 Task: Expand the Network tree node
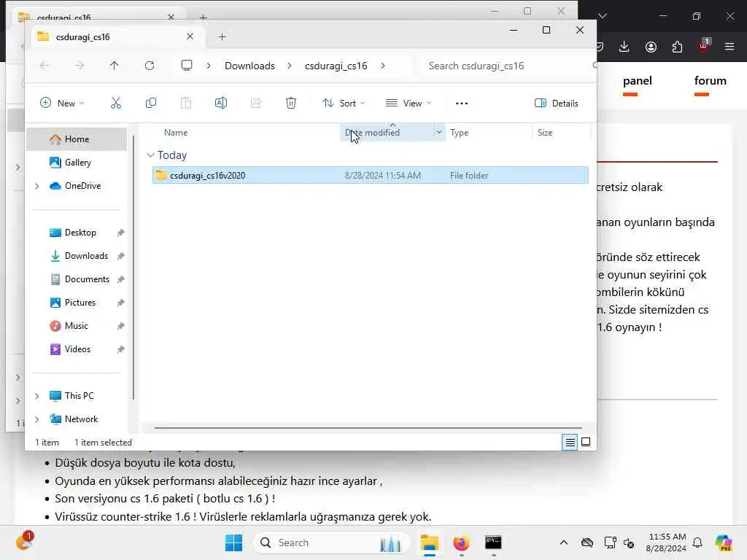36,419
